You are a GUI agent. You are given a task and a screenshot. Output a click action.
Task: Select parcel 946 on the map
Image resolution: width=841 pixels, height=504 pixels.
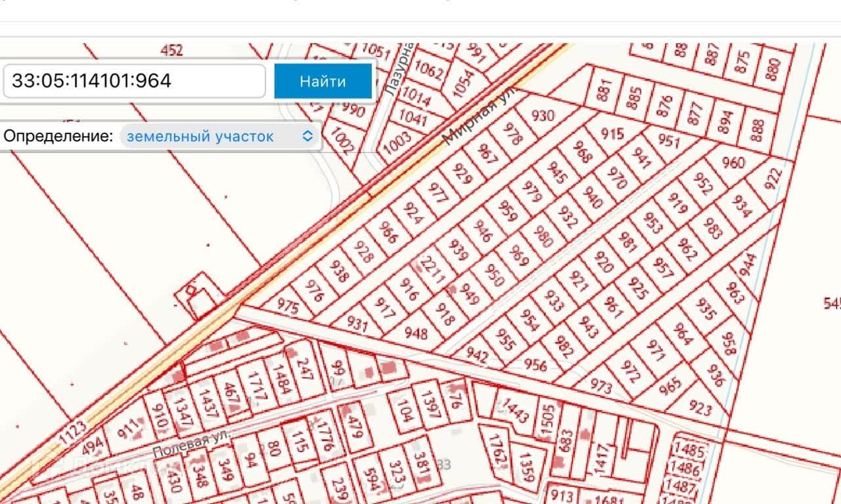(x=483, y=231)
